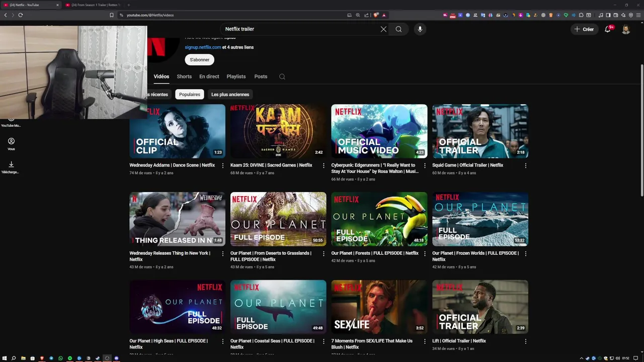Switch to the Vidéos channel tab
This screenshot has width=644, height=362.
[162, 76]
